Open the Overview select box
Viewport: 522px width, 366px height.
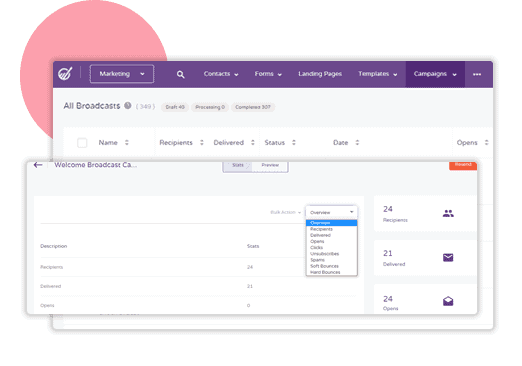pyautogui.click(x=331, y=212)
